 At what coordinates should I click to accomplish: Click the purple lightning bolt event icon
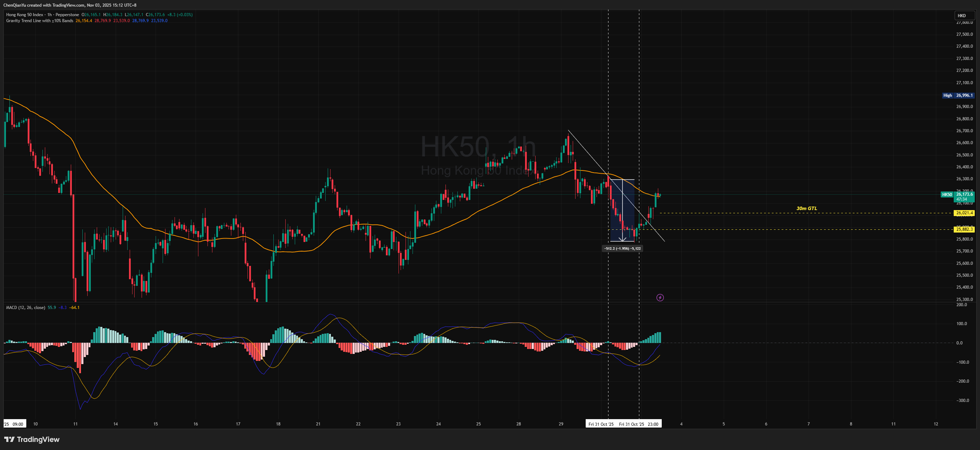click(x=660, y=298)
